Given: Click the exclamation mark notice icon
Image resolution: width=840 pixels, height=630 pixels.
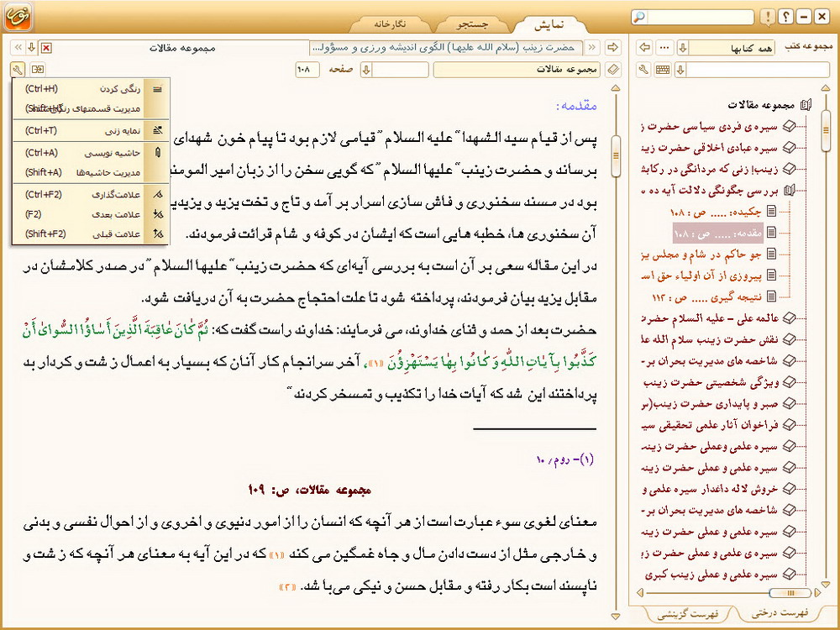Looking at the screenshot, I should tap(768, 17).
